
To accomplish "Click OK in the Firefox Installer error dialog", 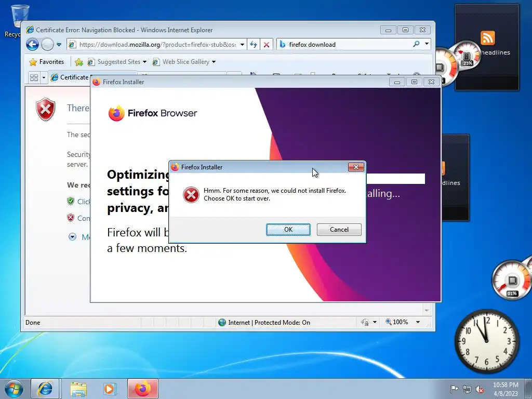I will click(288, 230).
